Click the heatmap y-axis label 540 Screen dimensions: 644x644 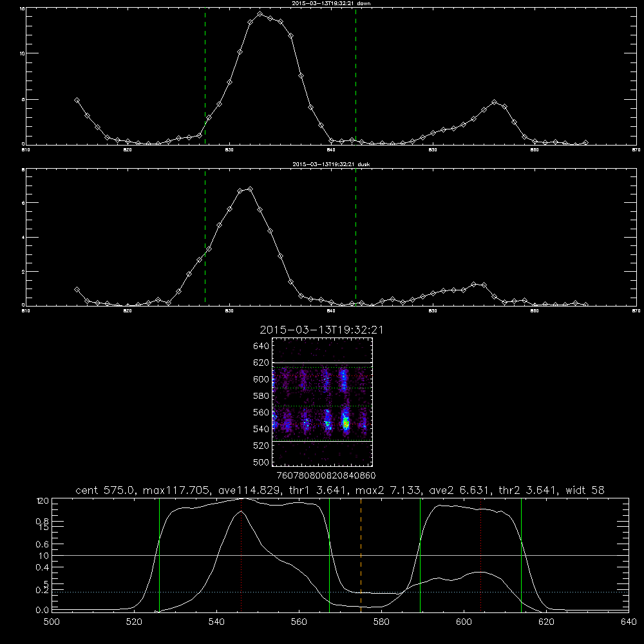click(x=261, y=429)
